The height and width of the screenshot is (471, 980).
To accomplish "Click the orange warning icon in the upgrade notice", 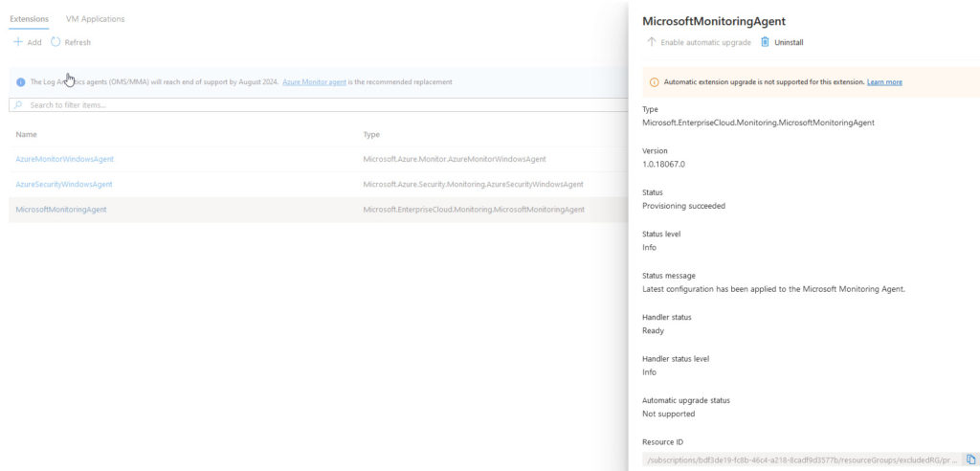I will [x=655, y=82].
